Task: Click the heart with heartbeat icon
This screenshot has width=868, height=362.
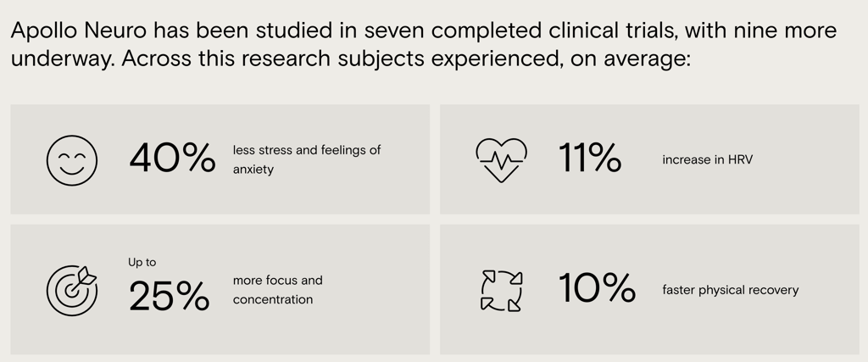Action: [501, 160]
